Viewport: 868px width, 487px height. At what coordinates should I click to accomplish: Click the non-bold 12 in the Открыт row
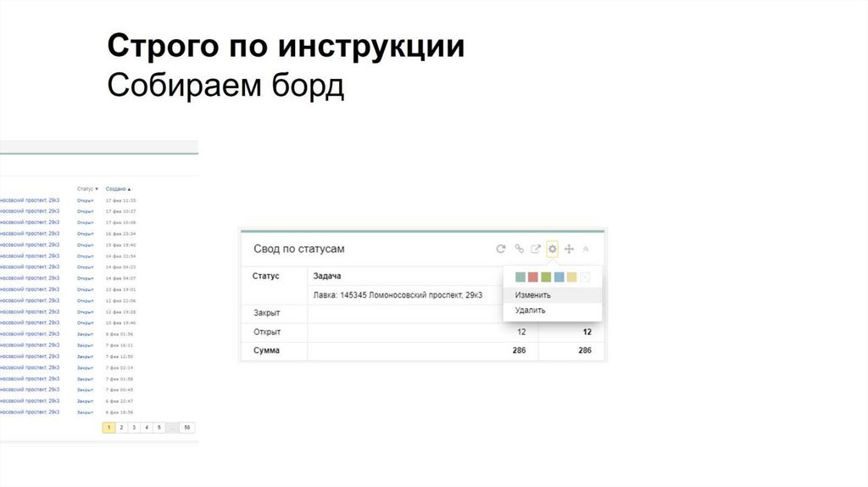click(x=521, y=332)
